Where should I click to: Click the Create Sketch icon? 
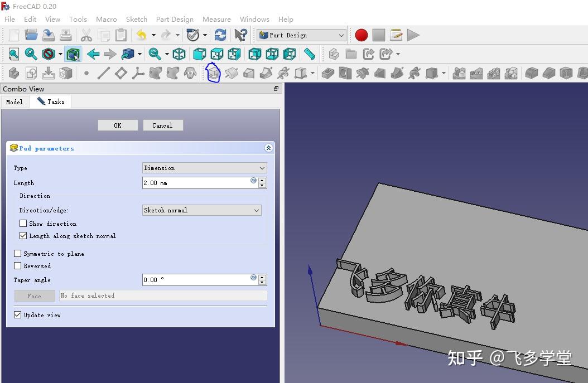pos(31,73)
